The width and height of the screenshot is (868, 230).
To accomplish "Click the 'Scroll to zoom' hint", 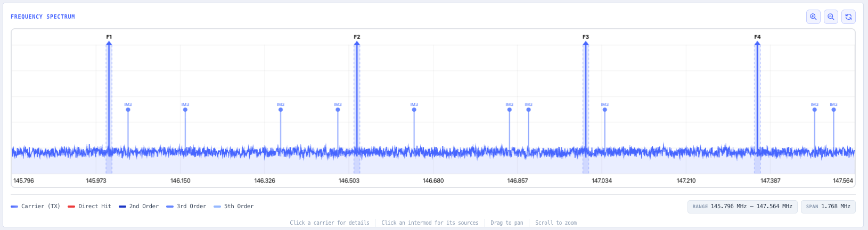I will click(556, 223).
